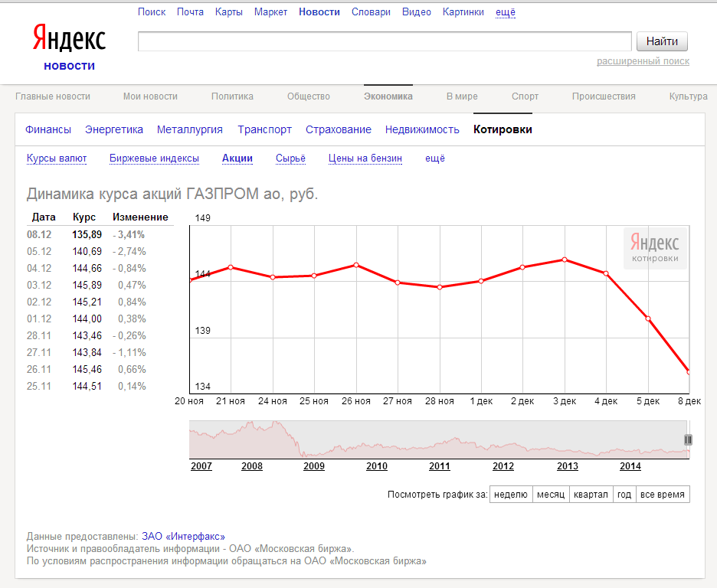The height and width of the screenshot is (588, 717).
Task: Go to Главные новости section
Action: (53, 96)
